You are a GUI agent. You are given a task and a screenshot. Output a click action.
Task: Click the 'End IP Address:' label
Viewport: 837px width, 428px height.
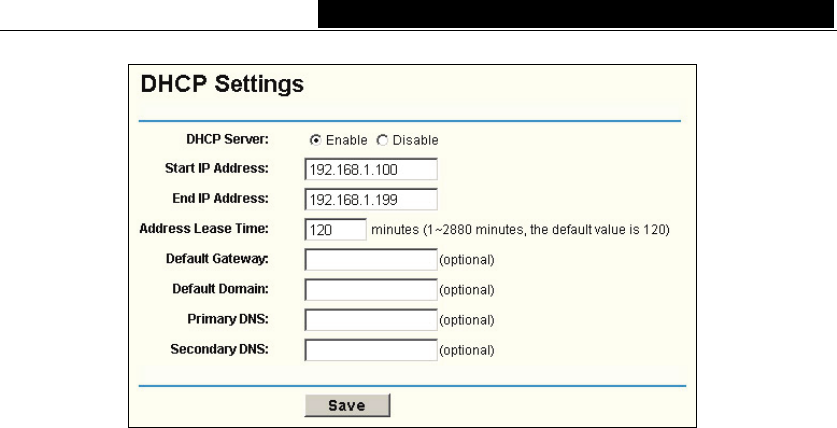[x=220, y=199]
